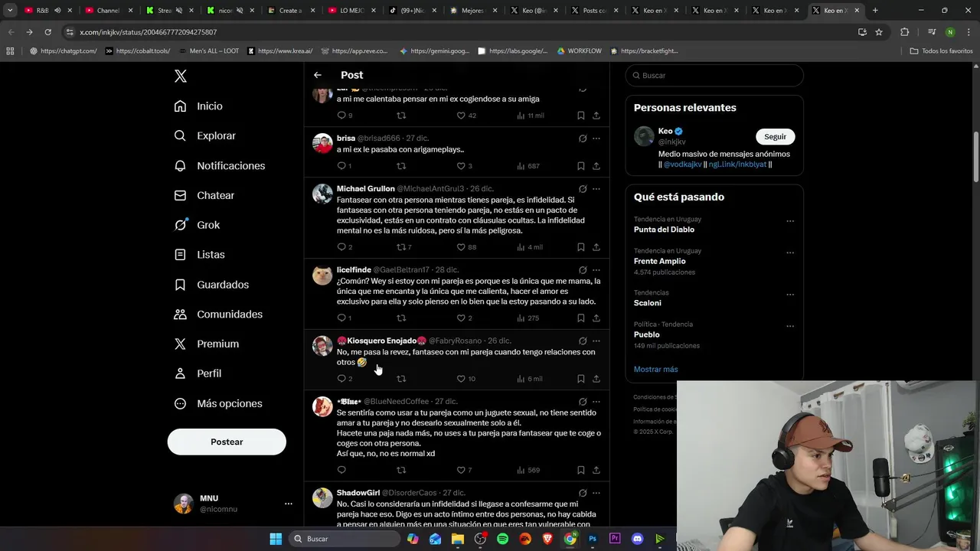Bookmark Michael Grullon's reply
980x551 pixels.
point(581,247)
